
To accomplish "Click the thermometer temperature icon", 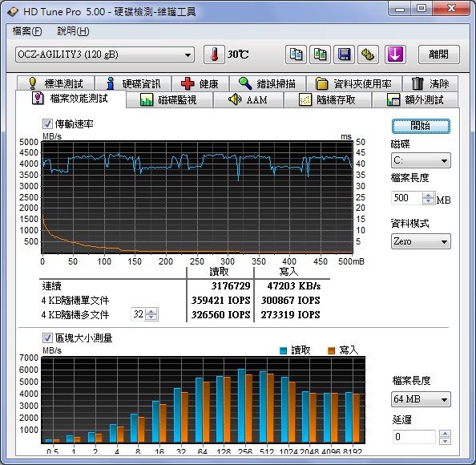I will pyautogui.click(x=214, y=55).
